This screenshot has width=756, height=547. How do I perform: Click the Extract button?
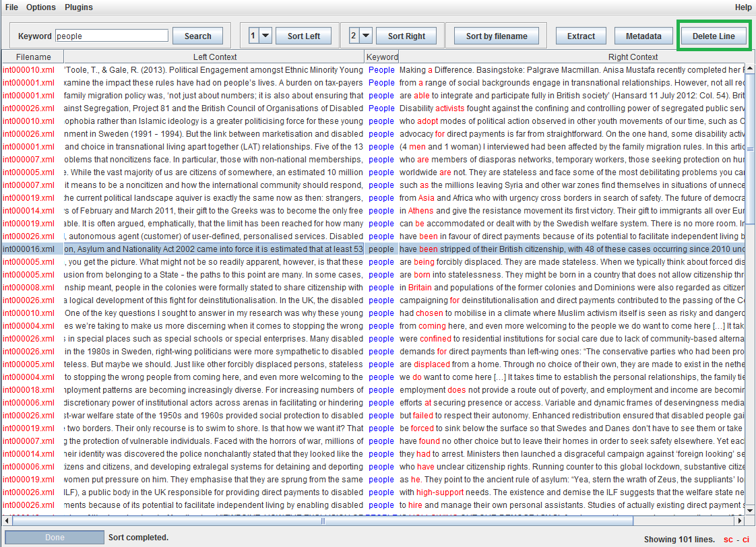pos(581,36)
